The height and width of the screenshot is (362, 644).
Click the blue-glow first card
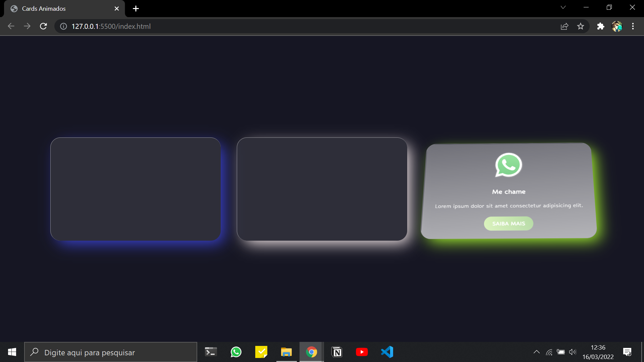click(136, 189)
